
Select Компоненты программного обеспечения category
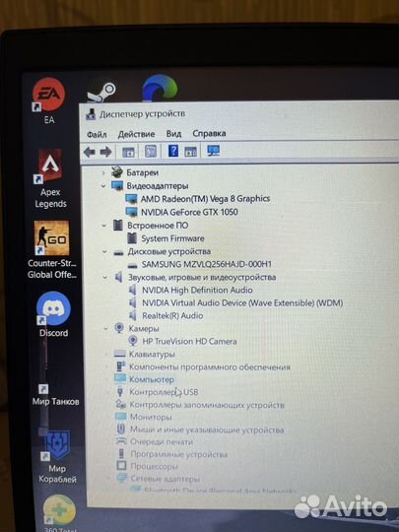tap(210, 367)
